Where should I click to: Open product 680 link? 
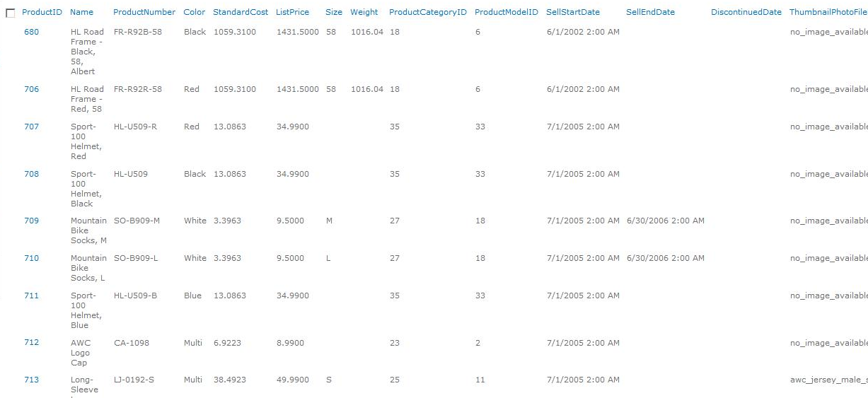tap(32, 32)
